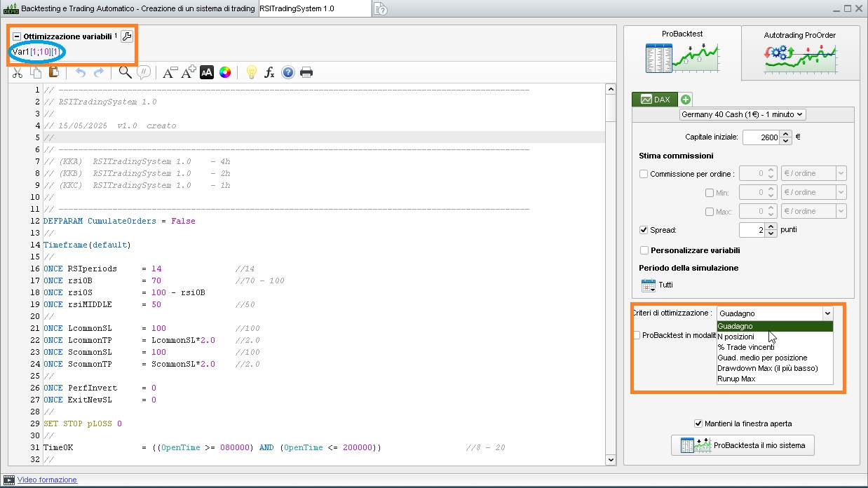Decrease font size with the A- icon
Image resolution: width=868 pixels, height=488 pixels.
click(170, 72)
